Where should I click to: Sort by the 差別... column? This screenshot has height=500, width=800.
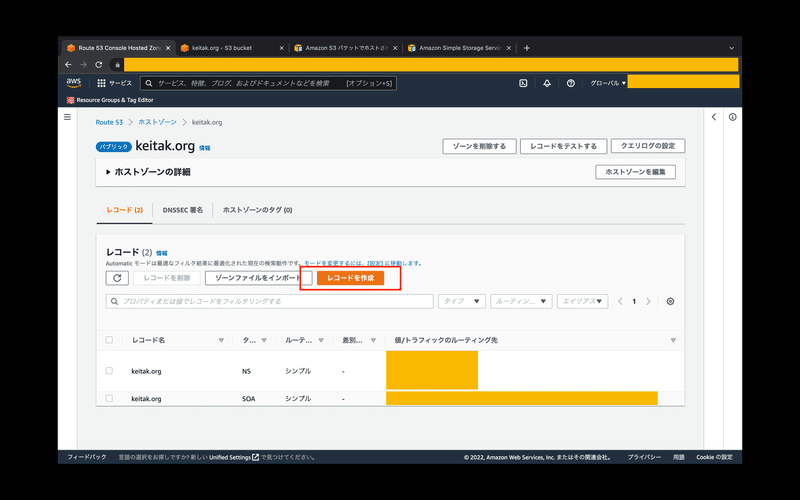click(373, 340)
